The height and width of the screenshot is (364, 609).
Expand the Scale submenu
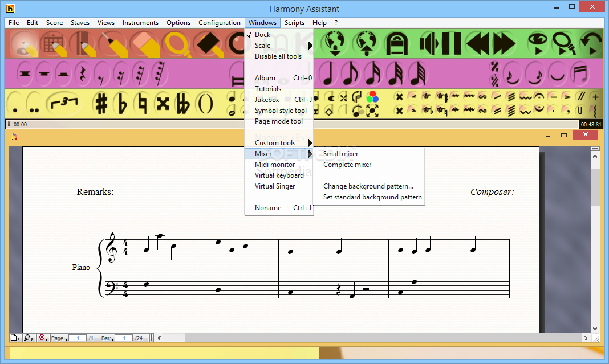pyautogui.click(x=279, y=46)
